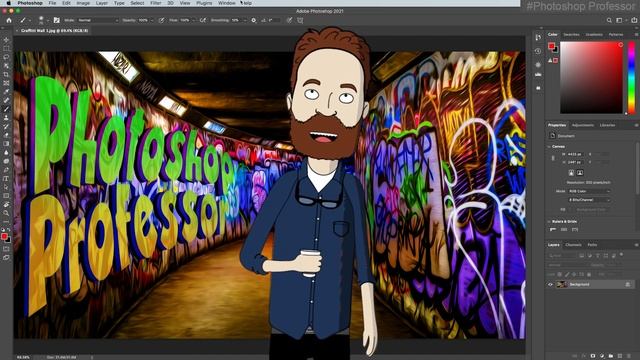Toggle the brush settings panel button
Screen dimensions: 640x360
pos(56,20)
